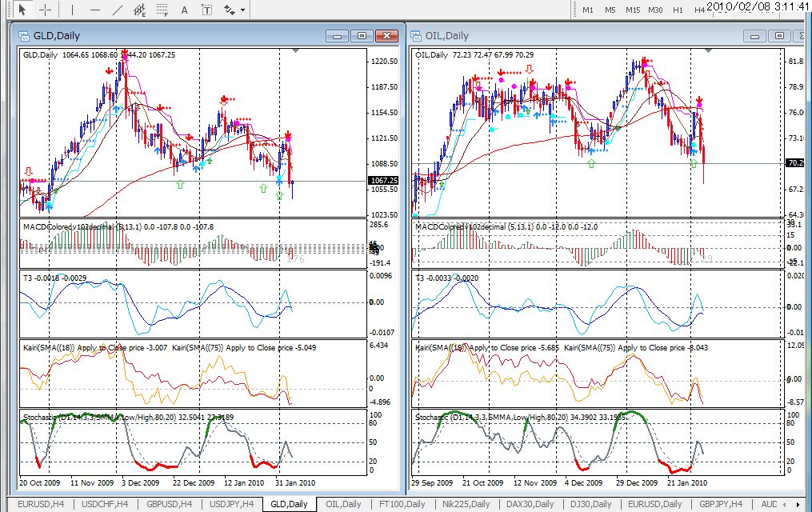Pick the Fibonacci Retracement tool
812x512 pixels.
pos(162,10)
